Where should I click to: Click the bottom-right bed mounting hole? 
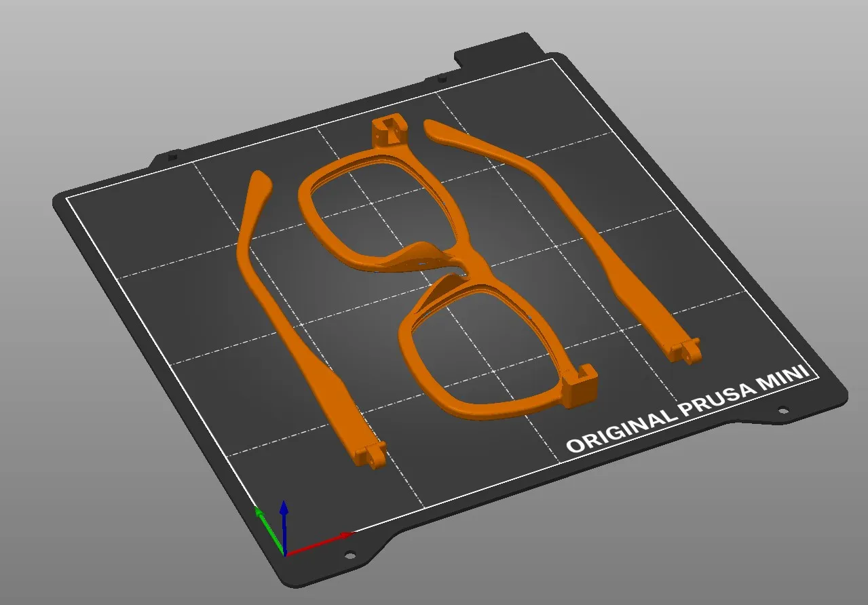point(784,409)
